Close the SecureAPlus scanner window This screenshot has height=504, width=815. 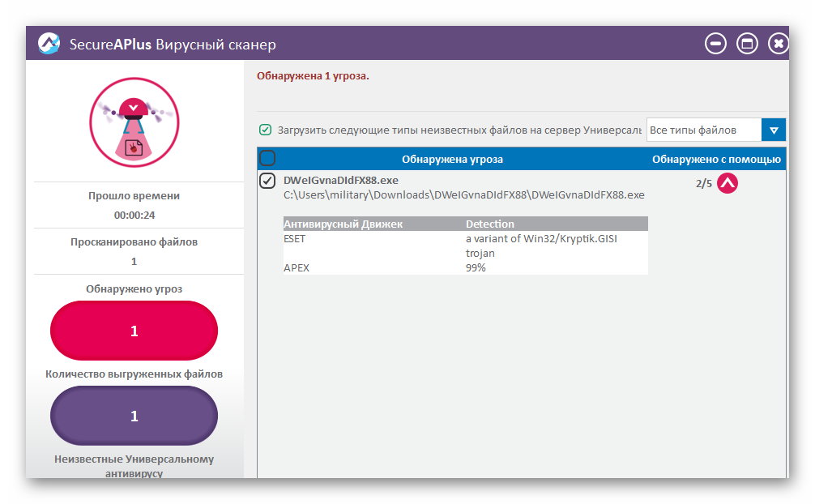point(778,44)
